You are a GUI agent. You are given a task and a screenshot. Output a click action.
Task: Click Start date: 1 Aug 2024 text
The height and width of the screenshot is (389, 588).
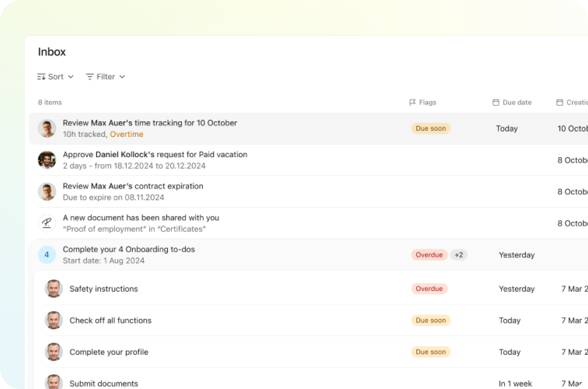click(104, 261)
